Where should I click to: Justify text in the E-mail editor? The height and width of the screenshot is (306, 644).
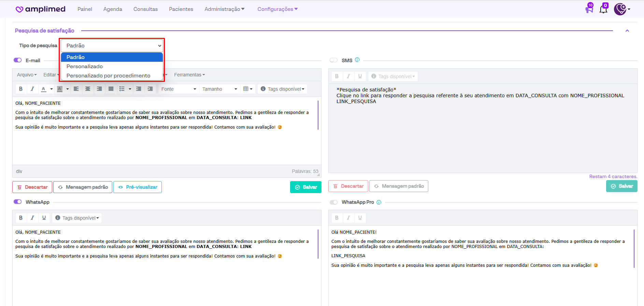tap(111, 89)
